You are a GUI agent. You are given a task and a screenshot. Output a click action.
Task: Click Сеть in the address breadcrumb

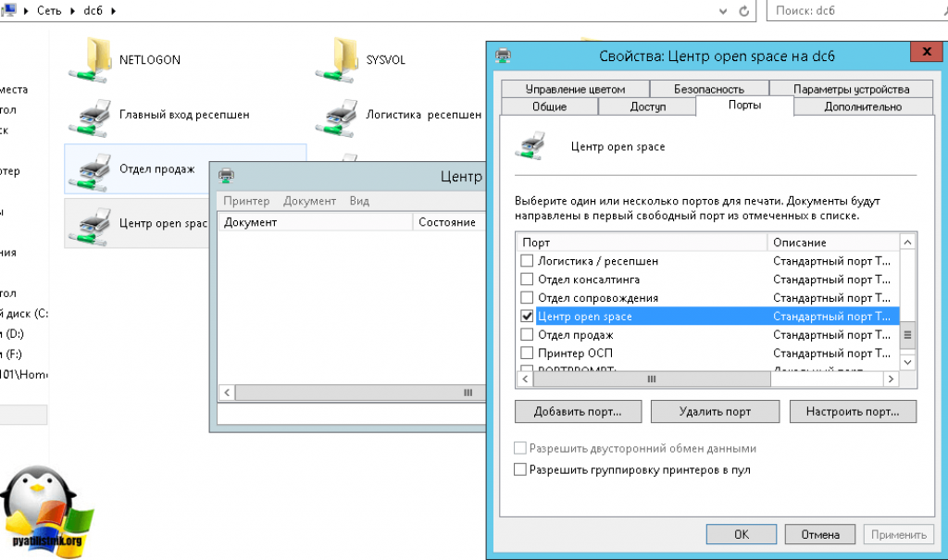49,11
